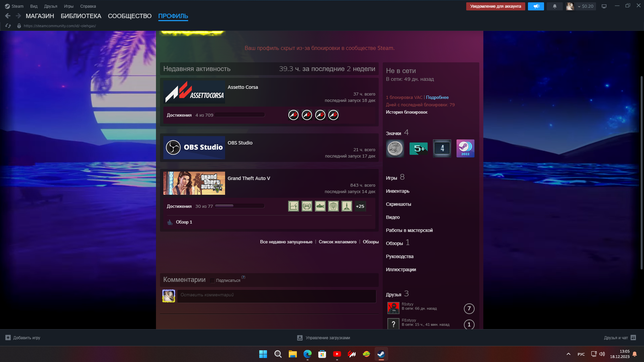This screenshot has width=644, height=362.
Task: Open the notifications bell
Action: tap(555, 6)
